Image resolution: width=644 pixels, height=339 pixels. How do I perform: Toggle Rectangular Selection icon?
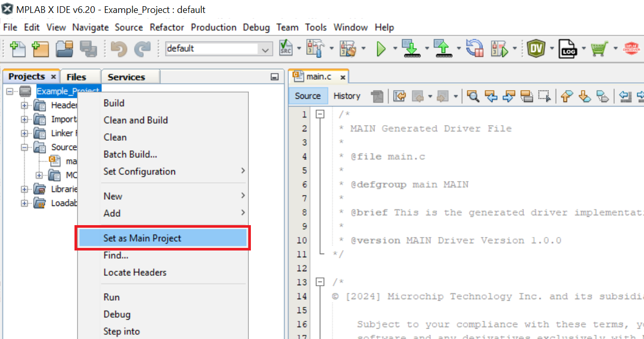pos(544,96)
